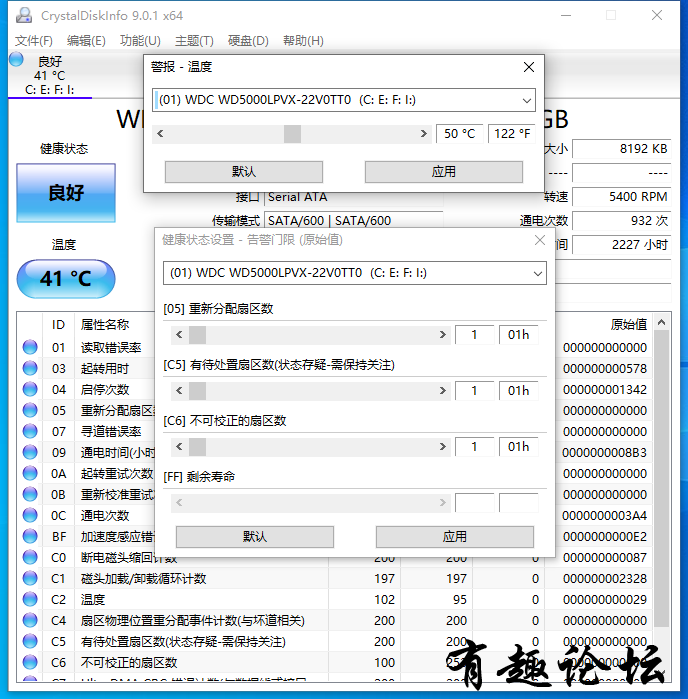Click status orb for attribute 04 启停次数
Viewport: 688px width, 699px height.
pyautogui.click(x=30, y=389)
